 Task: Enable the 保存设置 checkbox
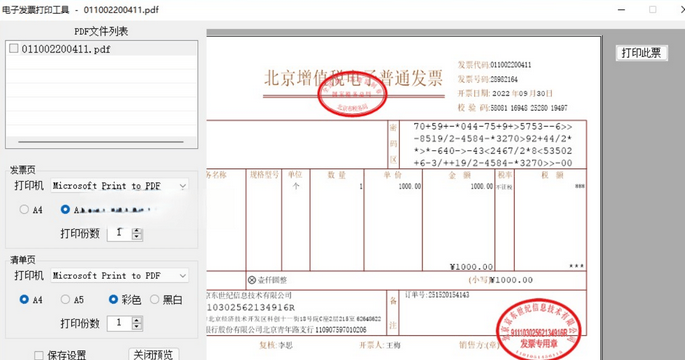[39, 355]
